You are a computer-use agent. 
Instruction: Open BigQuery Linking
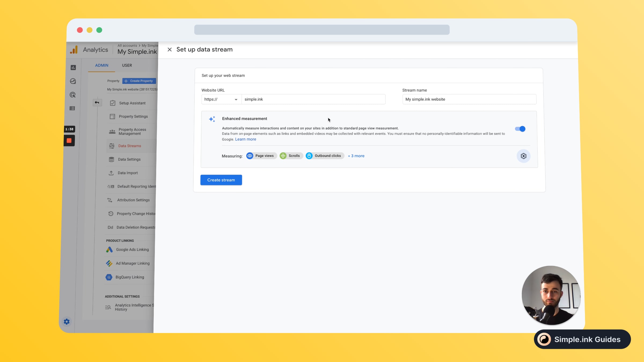coord(130,277)
